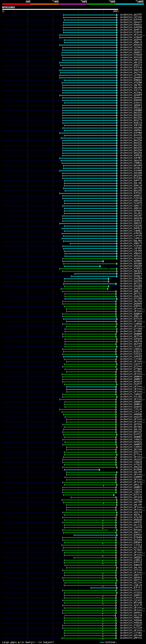Select the UniRef100_O61916 label

click(x=131, y=301)
